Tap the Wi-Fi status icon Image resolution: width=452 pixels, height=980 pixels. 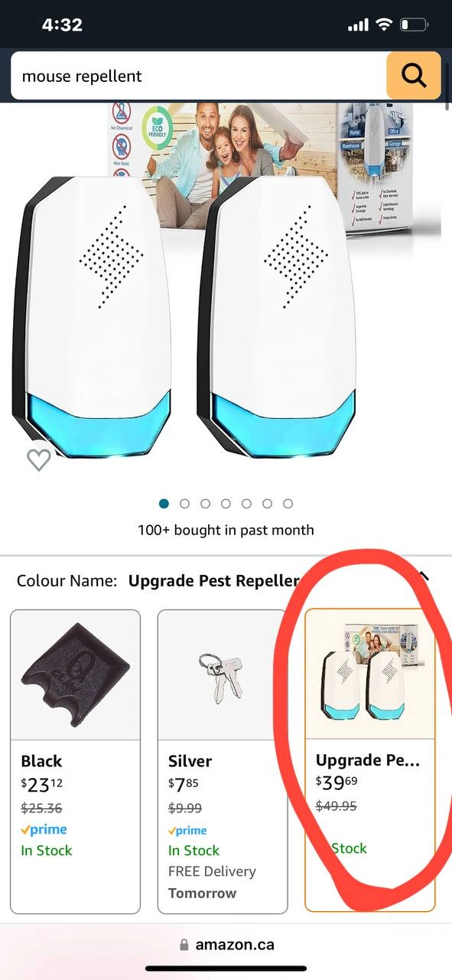coord(383,25)
